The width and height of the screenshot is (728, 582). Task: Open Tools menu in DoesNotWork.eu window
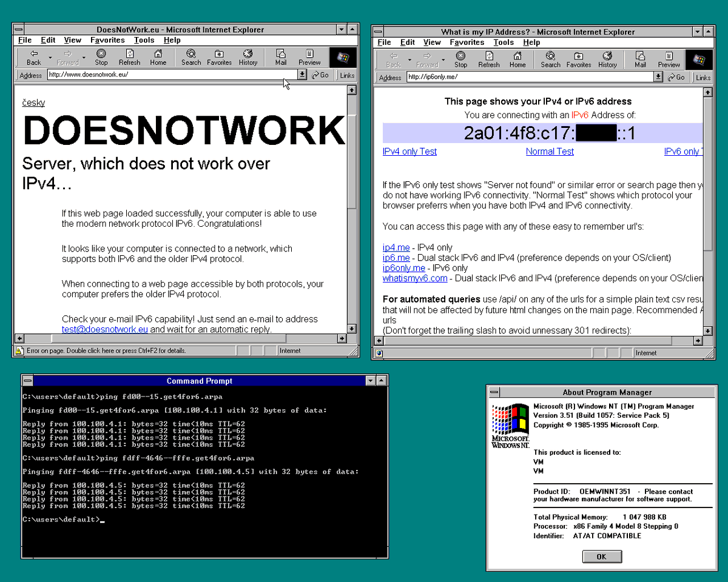[144, 40]
